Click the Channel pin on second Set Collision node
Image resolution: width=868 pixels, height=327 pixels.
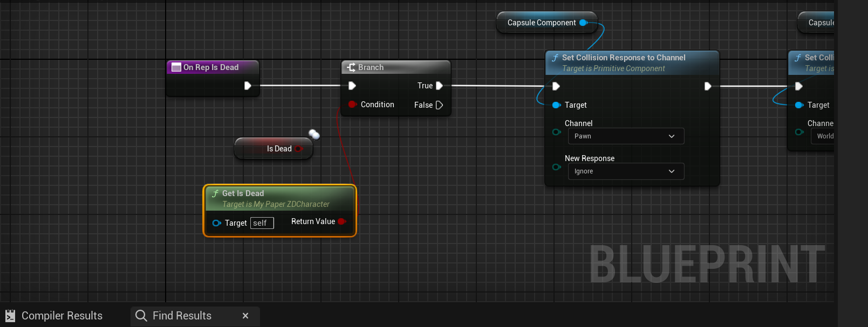coord(799,132)
